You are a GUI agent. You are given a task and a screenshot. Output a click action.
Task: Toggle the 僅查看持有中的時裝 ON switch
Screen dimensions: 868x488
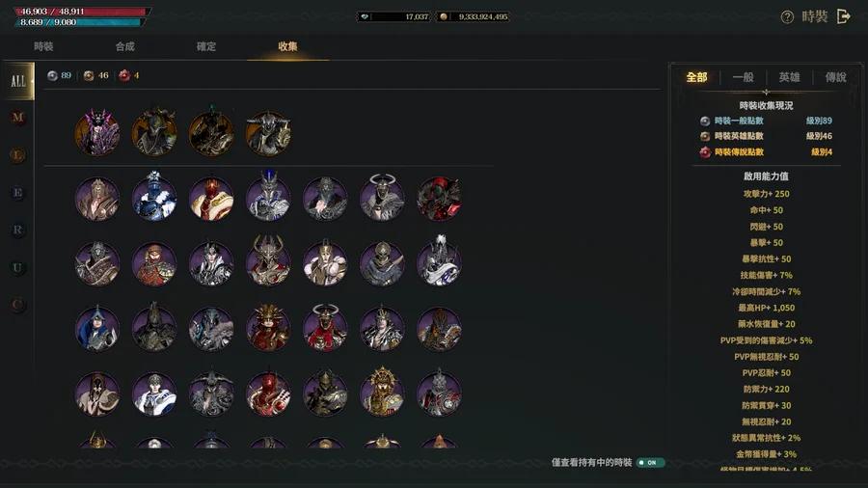coord(650,463)
